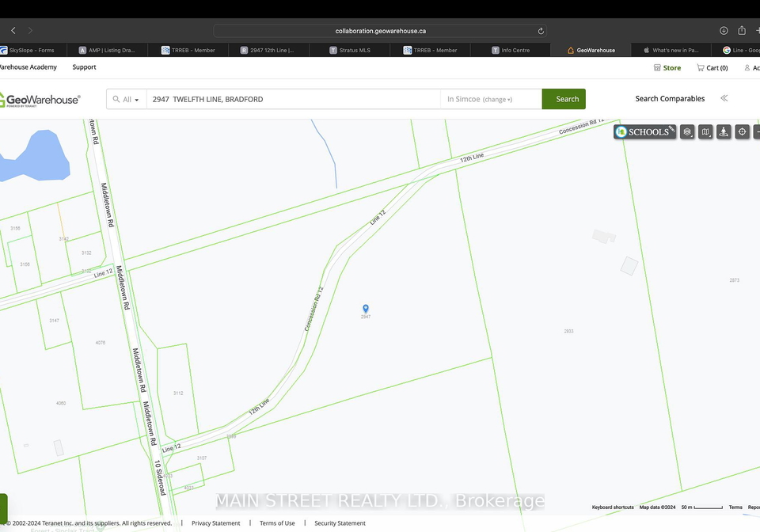Open Privacy Statement footer link
760x532 pixels.
tap(215, 523)
